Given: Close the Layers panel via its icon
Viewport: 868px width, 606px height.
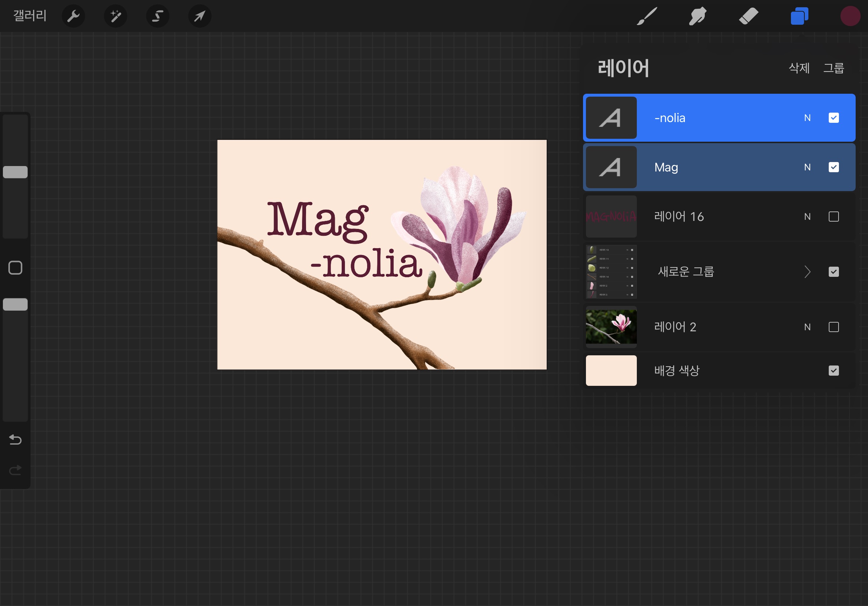Looking at the screenshot, I should [799, 16].
